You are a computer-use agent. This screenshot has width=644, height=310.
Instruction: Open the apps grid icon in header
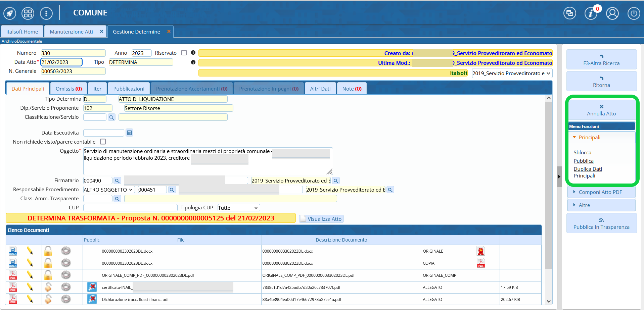coord(28,13)
